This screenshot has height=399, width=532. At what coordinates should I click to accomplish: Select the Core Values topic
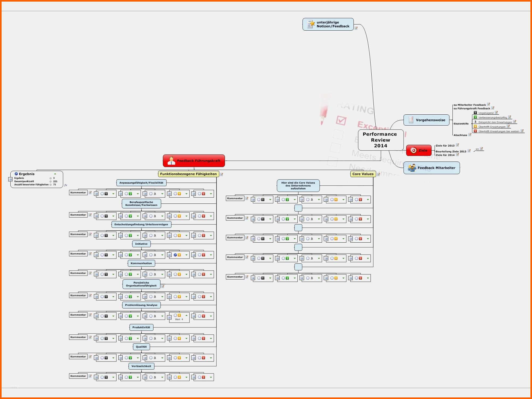point(363,174)
